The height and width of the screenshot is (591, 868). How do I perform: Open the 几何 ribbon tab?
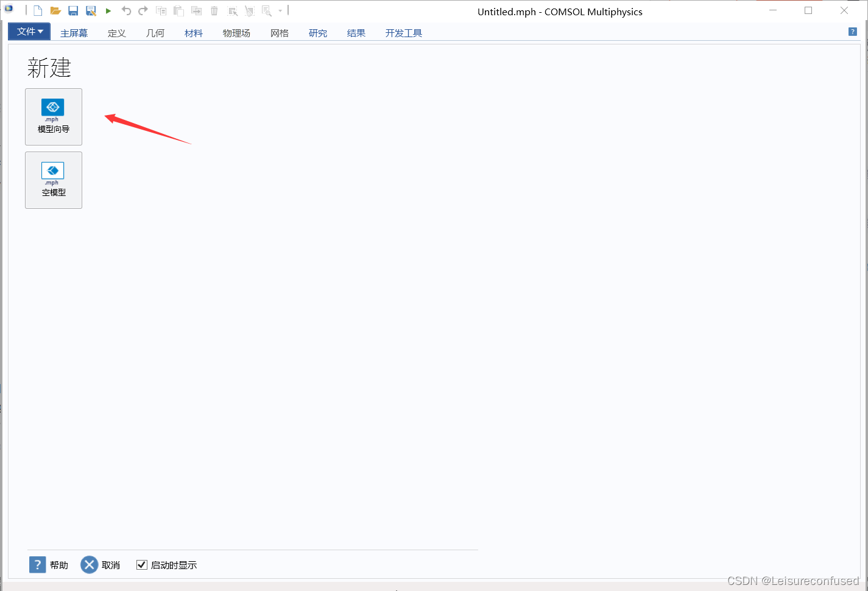[155, 33]
